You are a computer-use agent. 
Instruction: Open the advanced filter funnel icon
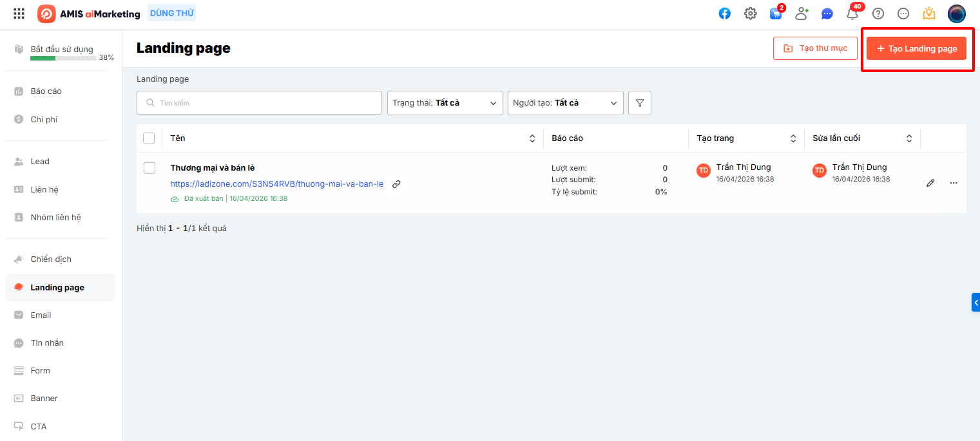coord(639,103)
